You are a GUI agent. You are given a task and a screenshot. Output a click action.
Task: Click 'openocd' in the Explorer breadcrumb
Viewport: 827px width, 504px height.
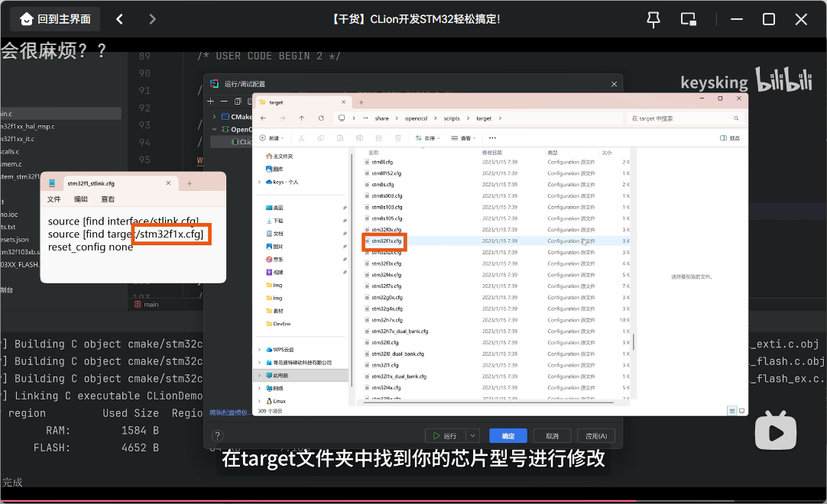tap(416, 118)
